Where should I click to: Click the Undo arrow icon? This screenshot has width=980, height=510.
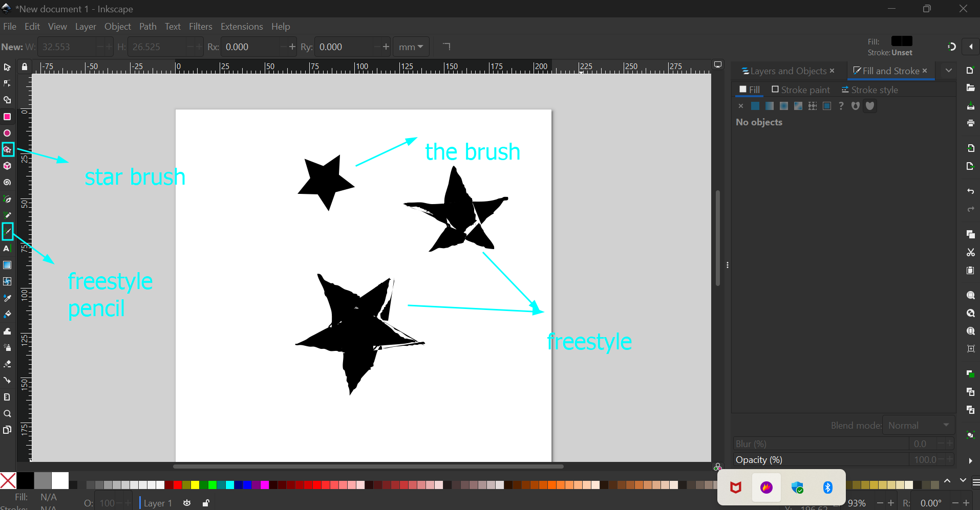[970, 191]
